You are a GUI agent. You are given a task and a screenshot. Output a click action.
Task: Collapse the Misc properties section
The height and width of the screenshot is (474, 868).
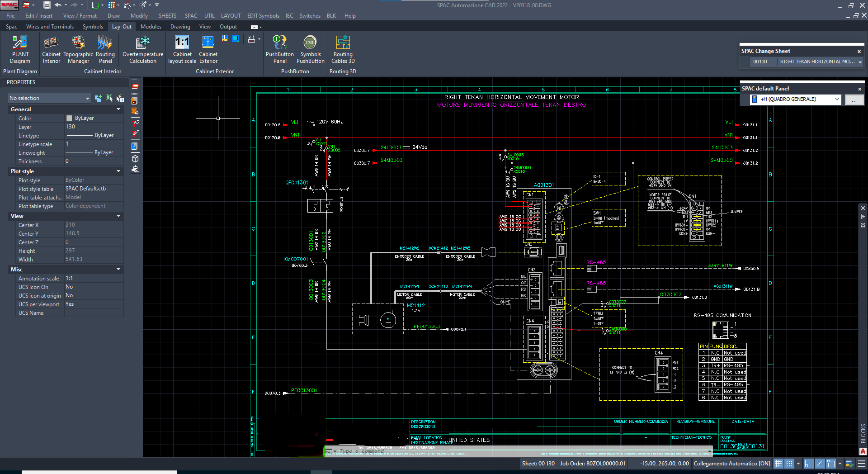pos(118,270)
